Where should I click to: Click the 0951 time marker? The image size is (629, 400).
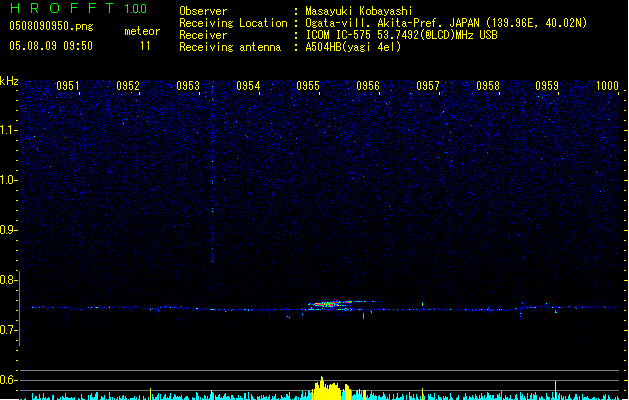point(67,86)
